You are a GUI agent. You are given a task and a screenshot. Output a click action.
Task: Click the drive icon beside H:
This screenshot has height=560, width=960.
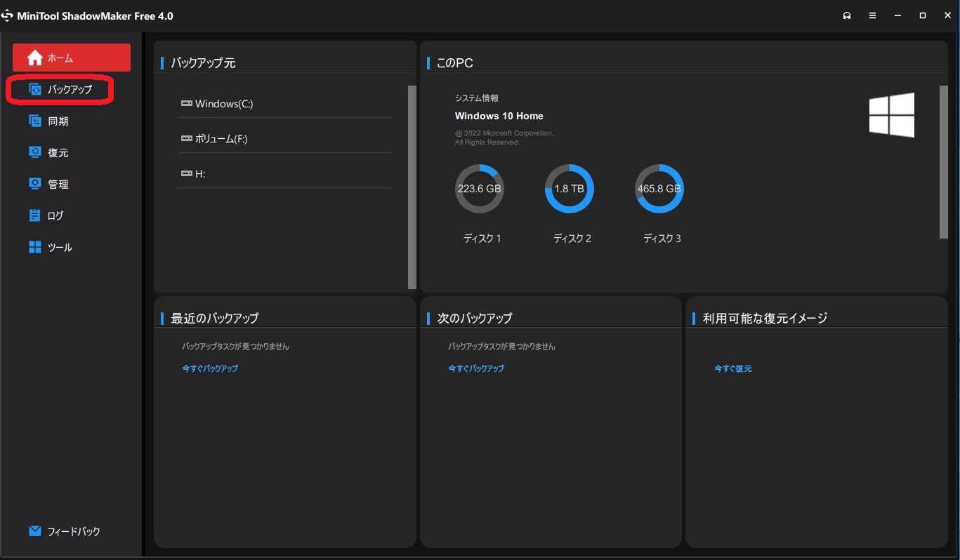click(186, 173)
